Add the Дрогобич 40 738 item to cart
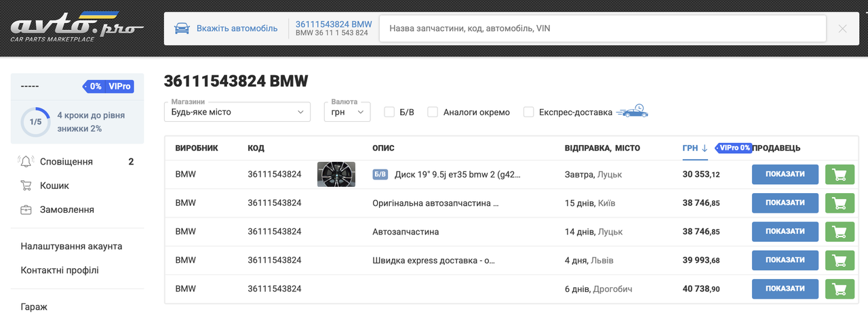The width and height of the screenshot is (868, 315). 840,289
